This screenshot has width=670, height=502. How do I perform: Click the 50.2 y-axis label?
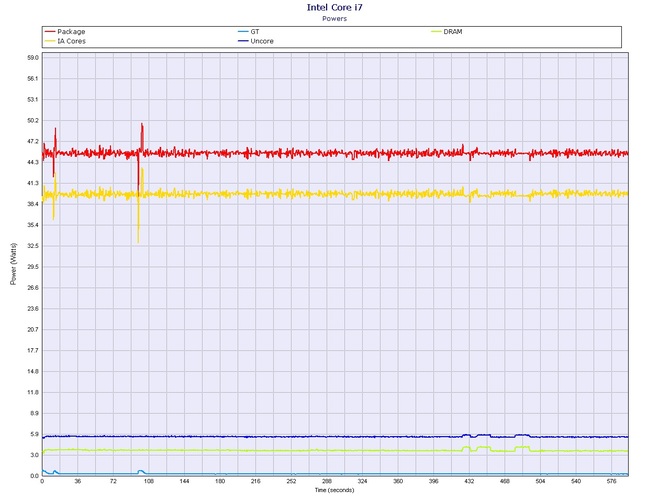[x=33, y=120]
